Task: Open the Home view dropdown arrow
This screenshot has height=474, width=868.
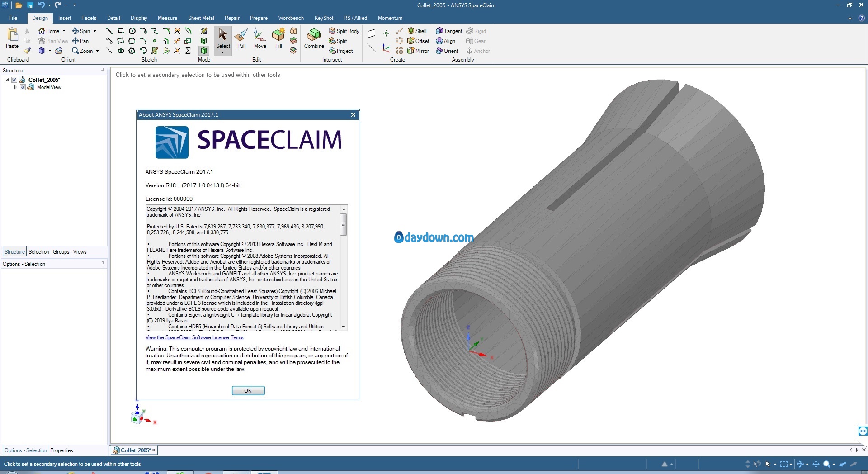Action: (64, 31)
